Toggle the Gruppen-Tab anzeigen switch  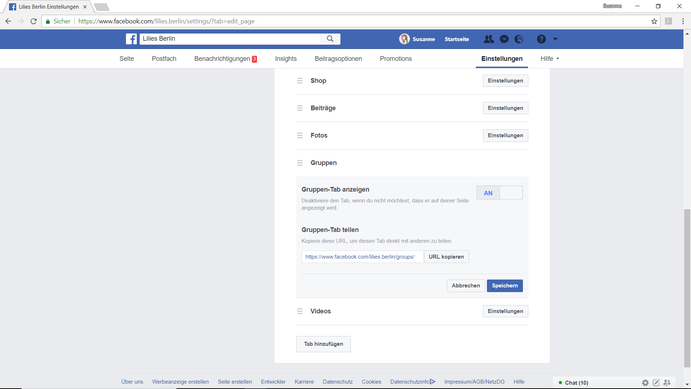click(499, 193)
